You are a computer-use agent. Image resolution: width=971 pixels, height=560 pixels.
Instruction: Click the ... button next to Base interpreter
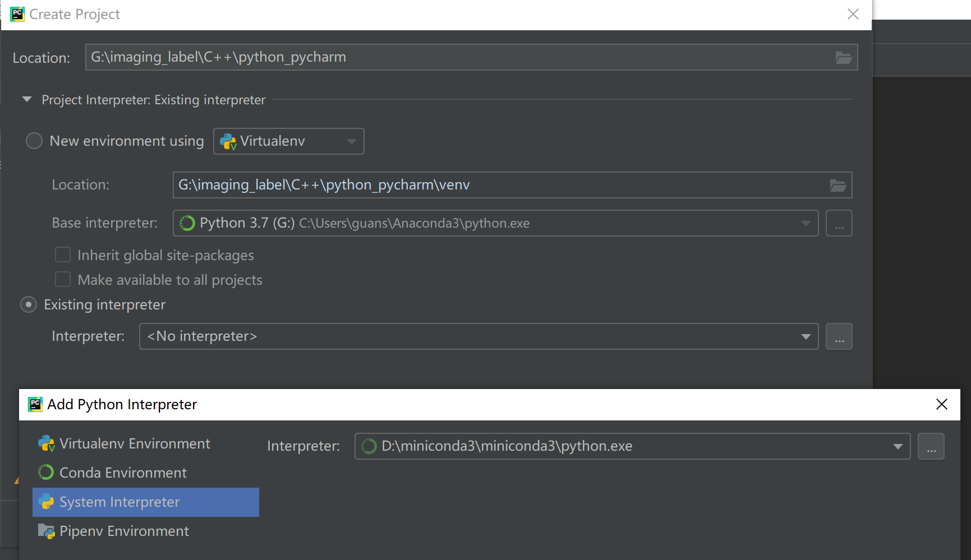click(839, 223)
